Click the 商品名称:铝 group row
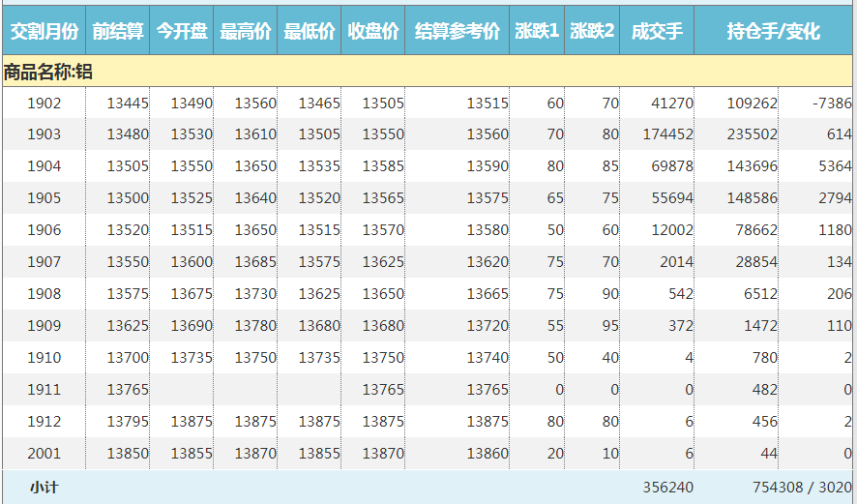Screen dimensions: 857x504 (x=48, y=73)
